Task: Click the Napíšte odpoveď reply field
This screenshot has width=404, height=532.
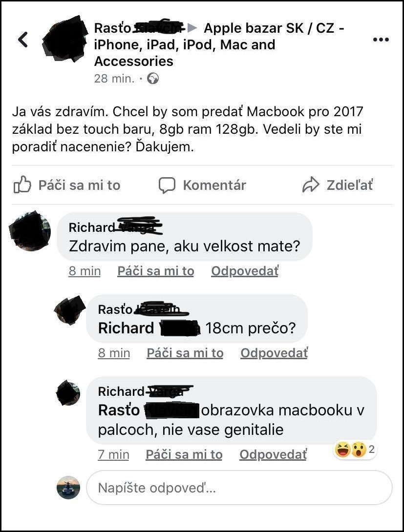Action: pyautogui.click(x=239, y=488)
